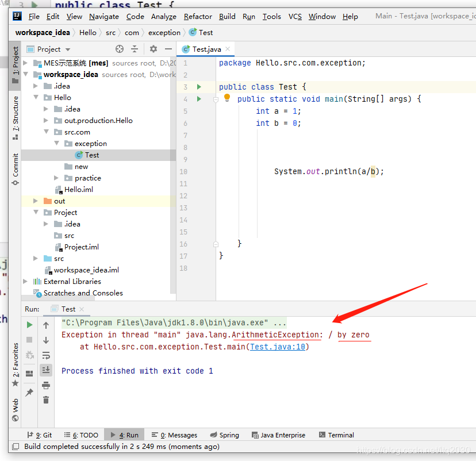The width and height of the screenshot is (476, 461).
Task: Run class Test from line 3 gutter arrow
Action: [x=199, y=87]
